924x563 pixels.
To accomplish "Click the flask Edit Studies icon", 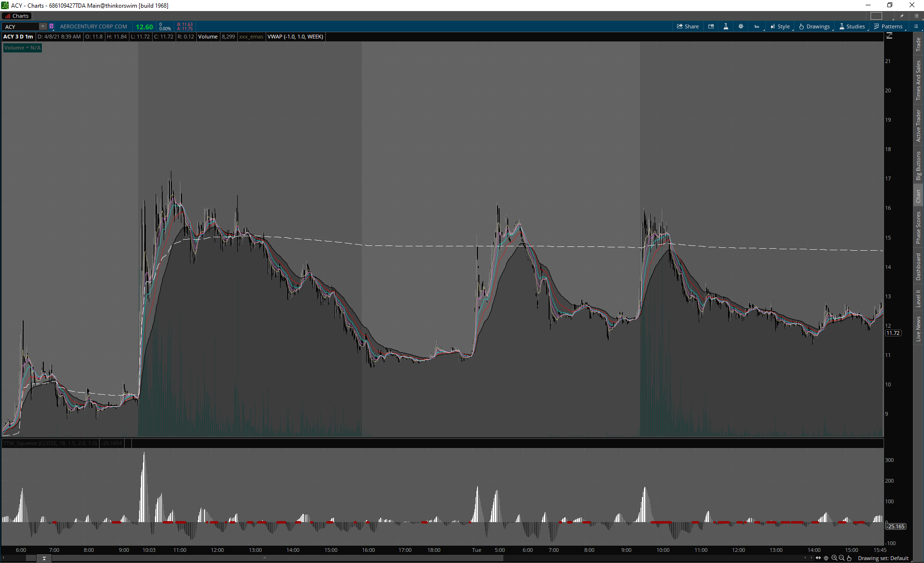I will [726, 26].
